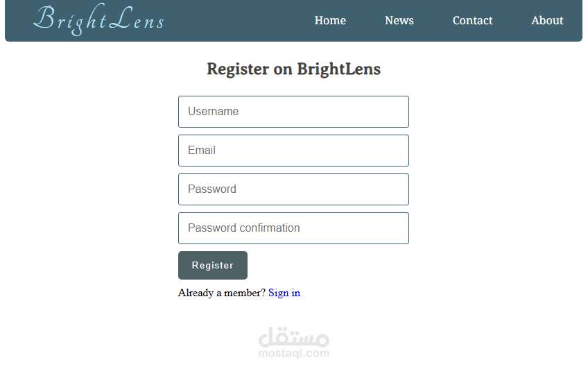Navigate to the About page
588x367 pixels.
tap(547, 21)
